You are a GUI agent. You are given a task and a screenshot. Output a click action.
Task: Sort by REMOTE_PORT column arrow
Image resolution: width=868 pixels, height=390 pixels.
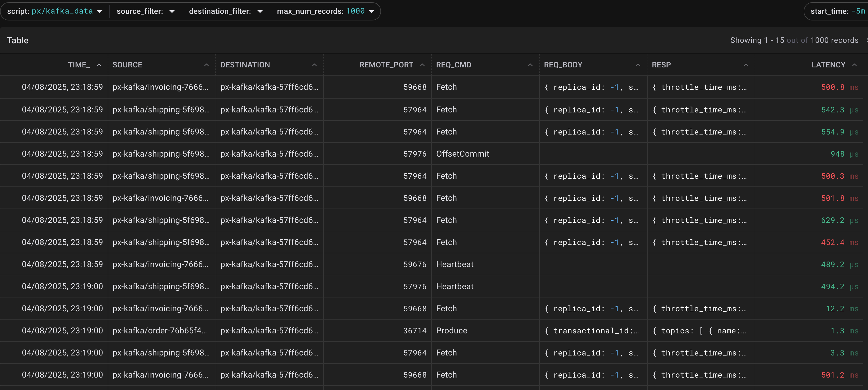click(422, 65)
